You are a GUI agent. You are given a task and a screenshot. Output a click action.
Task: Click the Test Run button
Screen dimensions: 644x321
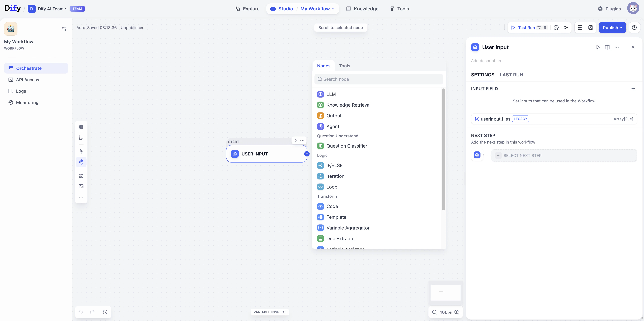point(526,28)
